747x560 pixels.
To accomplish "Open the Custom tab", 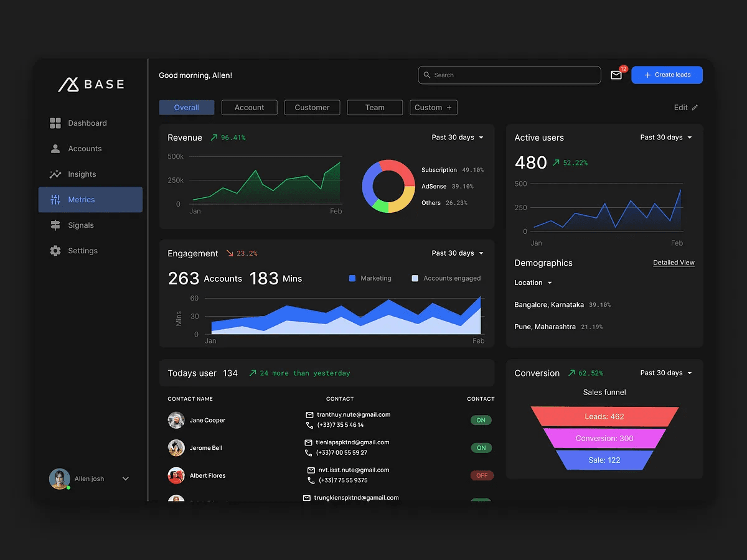I will (433, 108).
